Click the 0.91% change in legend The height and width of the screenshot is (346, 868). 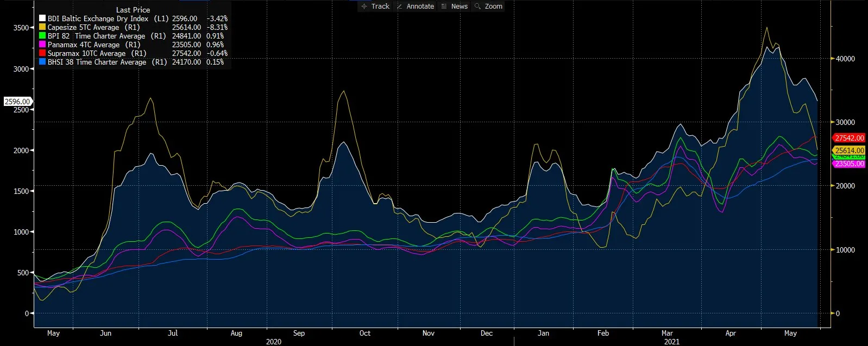(x=215, y=36)
